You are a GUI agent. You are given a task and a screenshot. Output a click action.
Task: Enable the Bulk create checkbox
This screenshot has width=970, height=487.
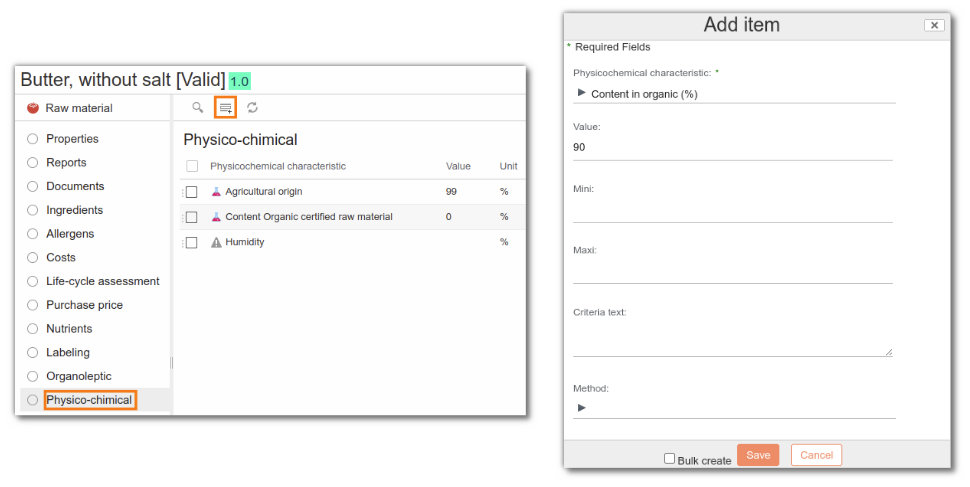point(670,459)
